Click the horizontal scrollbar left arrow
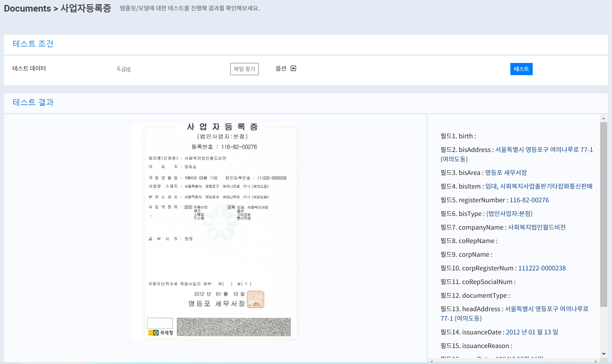Viewport: 612px width, 364px height. [x=431, y=361]
